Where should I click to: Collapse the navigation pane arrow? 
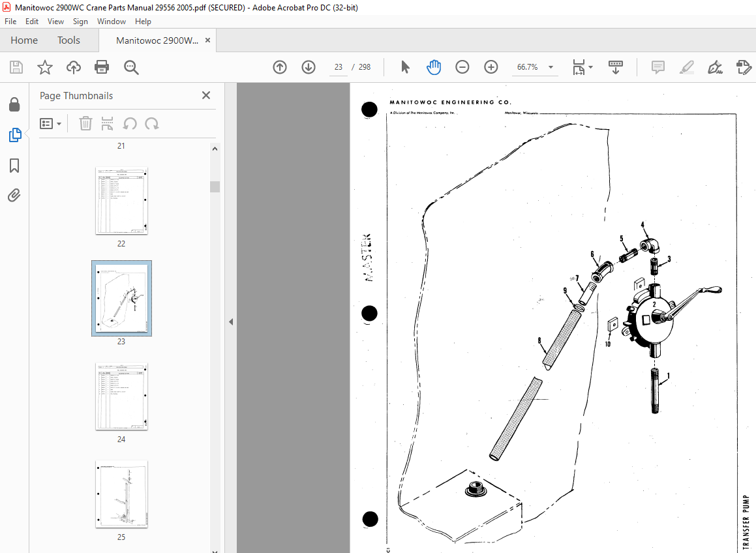[x=231, y=321]
